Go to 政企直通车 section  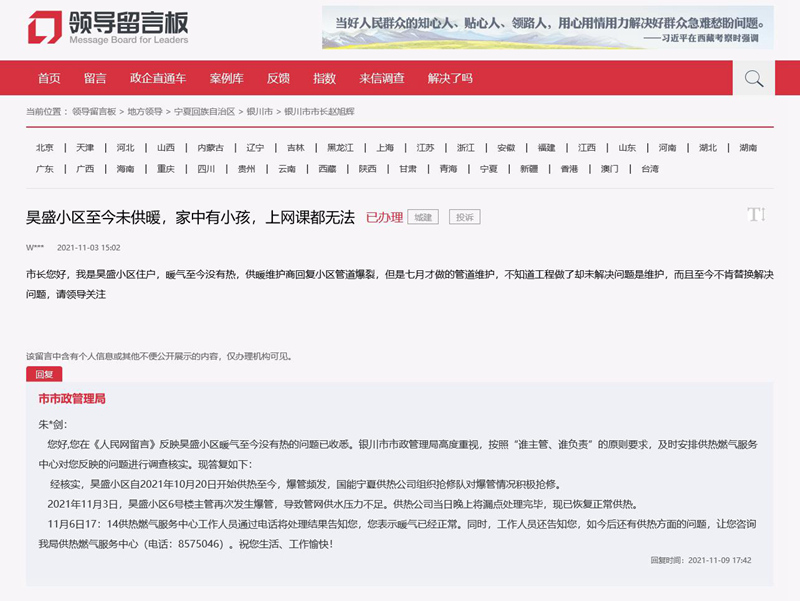click(158, 78)
